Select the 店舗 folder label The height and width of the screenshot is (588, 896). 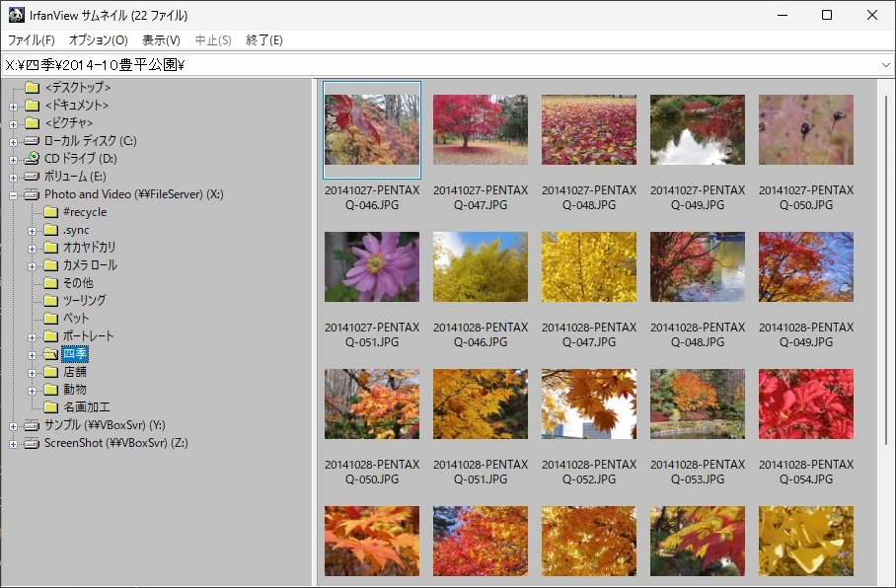tap(75, 371)
